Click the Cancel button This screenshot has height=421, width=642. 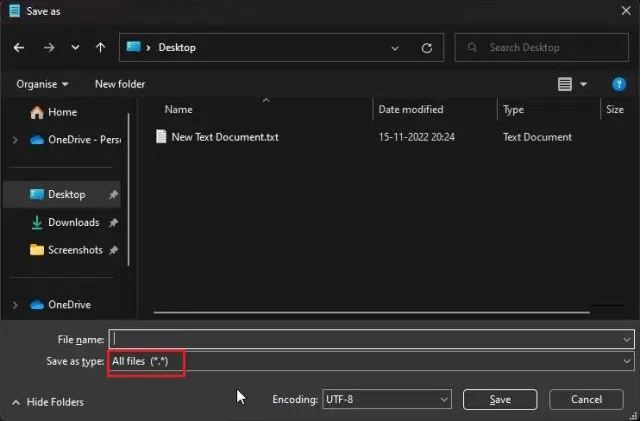586,400
